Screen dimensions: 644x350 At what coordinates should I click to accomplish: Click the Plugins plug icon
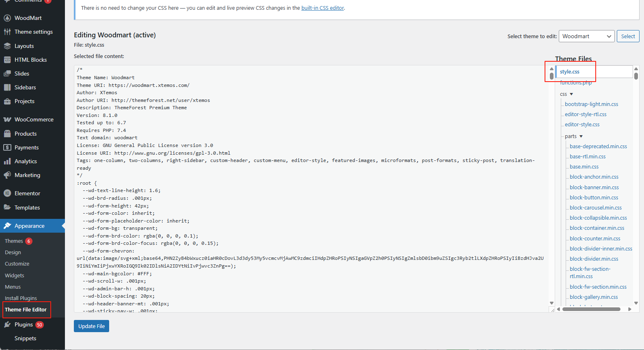[x=7, y=324]
